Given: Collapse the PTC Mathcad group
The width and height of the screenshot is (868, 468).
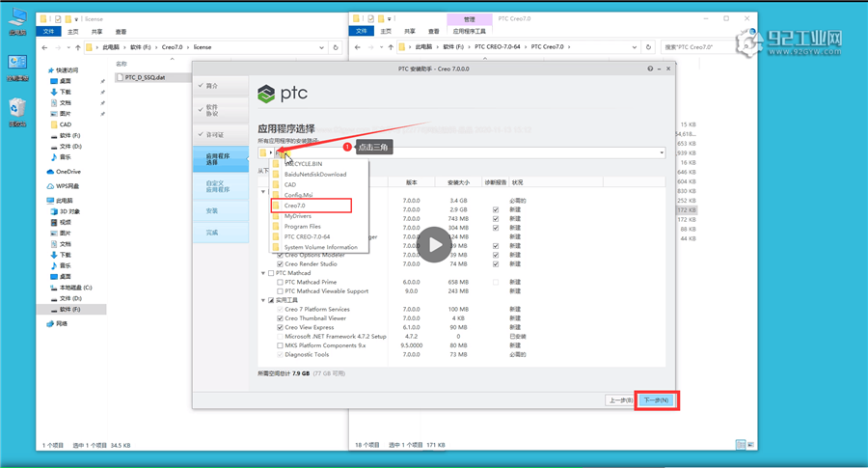Looking at the screenshot, I should [x=263, y=273].
